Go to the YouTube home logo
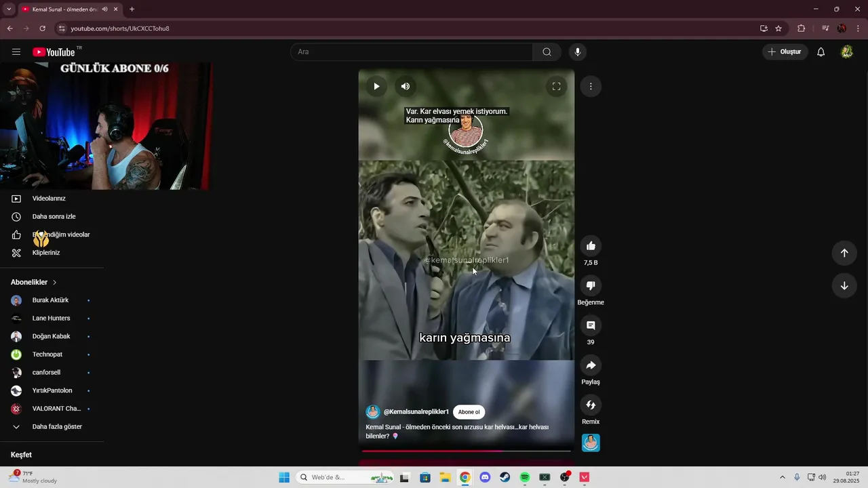868x488 pixels. click(54, 52)
